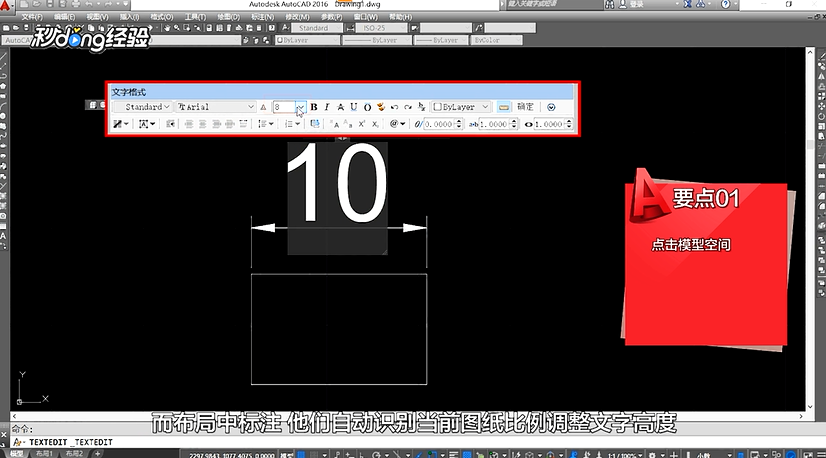826x458 pixels.
Task: Toggle Overline text formatting
Action: pyautogui.click(x=367, y=107)
